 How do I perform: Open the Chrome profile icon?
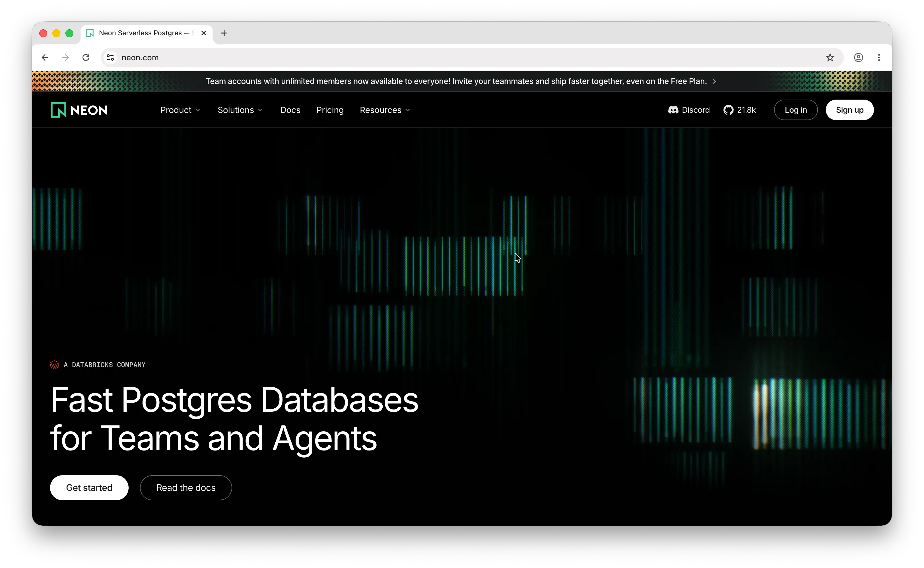click(858, 57)
